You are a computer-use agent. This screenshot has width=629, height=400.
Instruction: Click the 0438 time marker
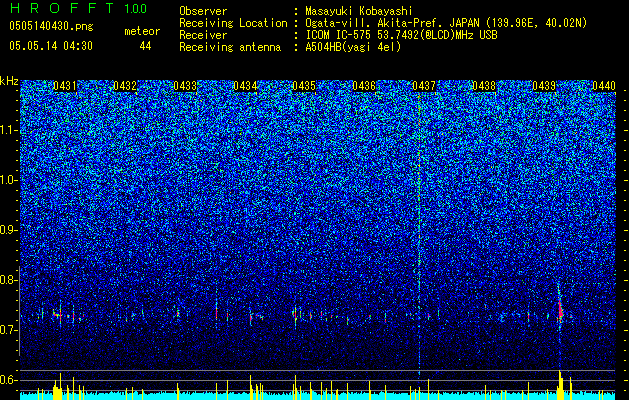coord(484,86)
